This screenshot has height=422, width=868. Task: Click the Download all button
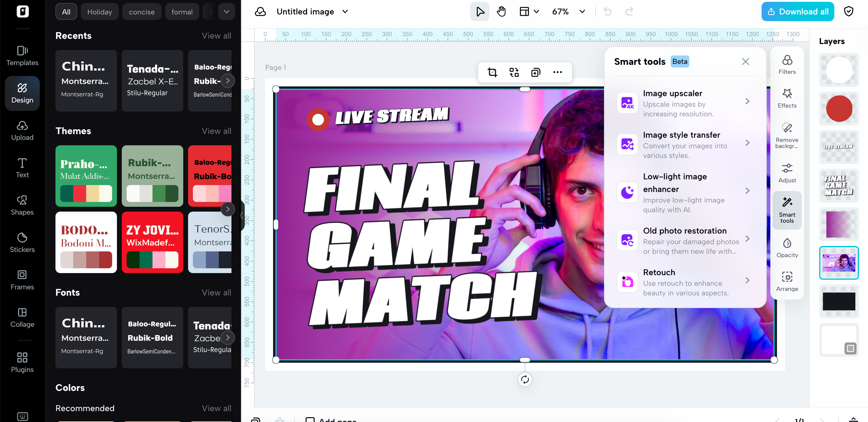pyautogui.click(x=797, y=11)
